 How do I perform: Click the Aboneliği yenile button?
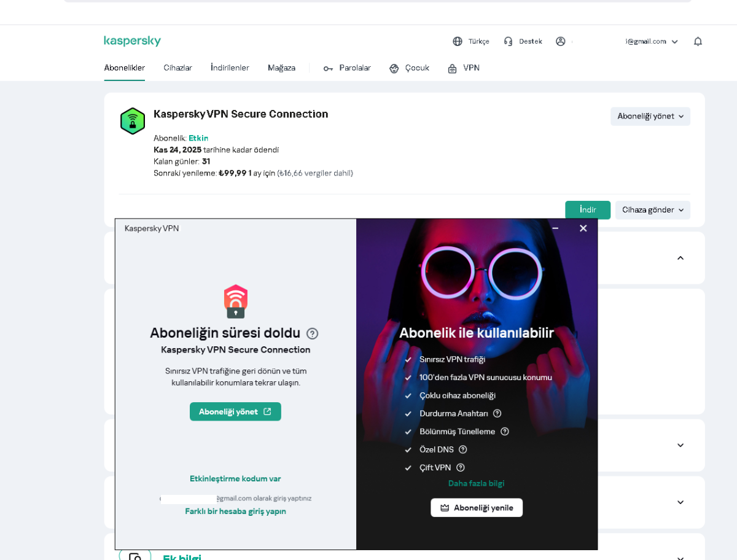[x=477, y=508]
